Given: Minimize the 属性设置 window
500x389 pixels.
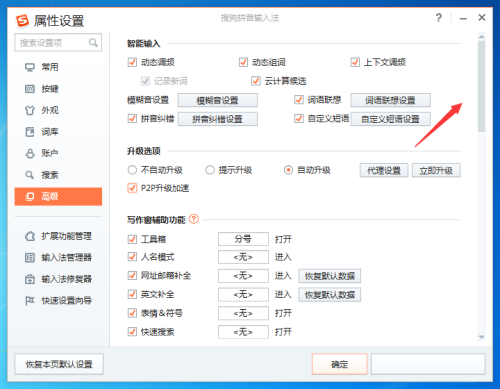Looking at the screenshot, I should 463,19.
